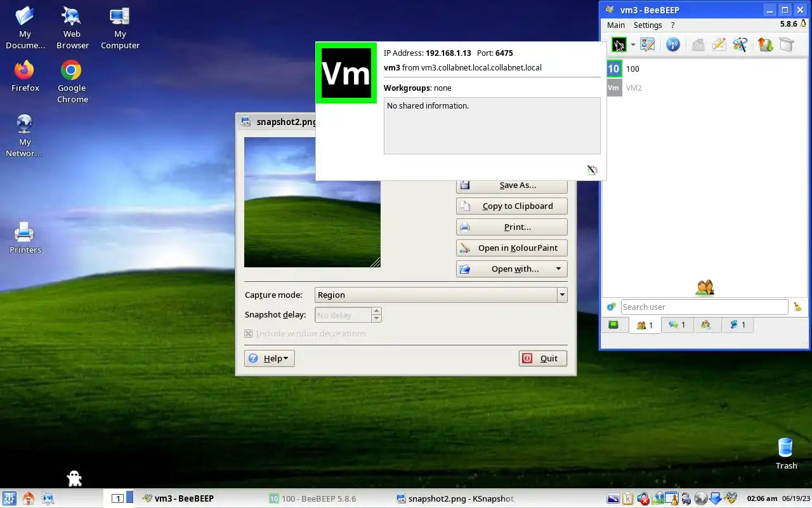The width and height of the screenshot is (812, 508).
Task: Open the Trash desktop icon
Action: point(786,453)
